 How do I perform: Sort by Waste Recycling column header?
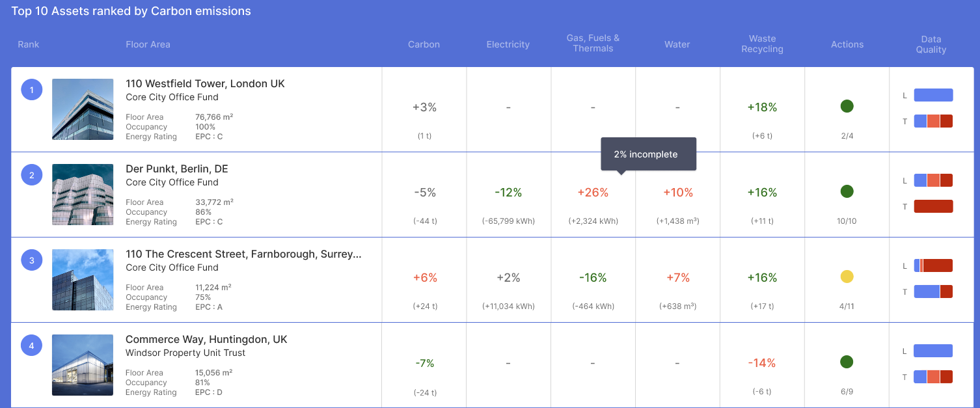pyautogui.click(x=762, y=44)
